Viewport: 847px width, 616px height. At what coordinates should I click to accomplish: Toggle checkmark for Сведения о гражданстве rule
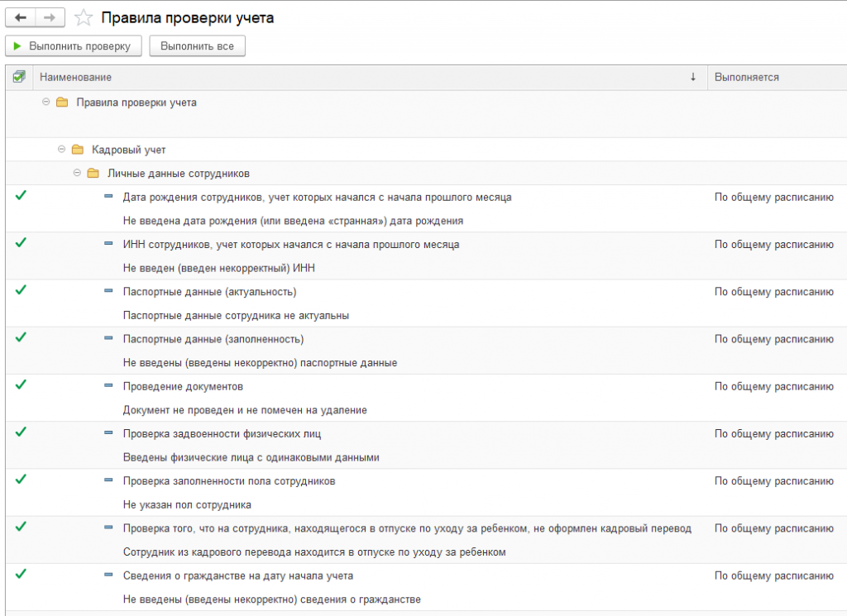(21, 574)
